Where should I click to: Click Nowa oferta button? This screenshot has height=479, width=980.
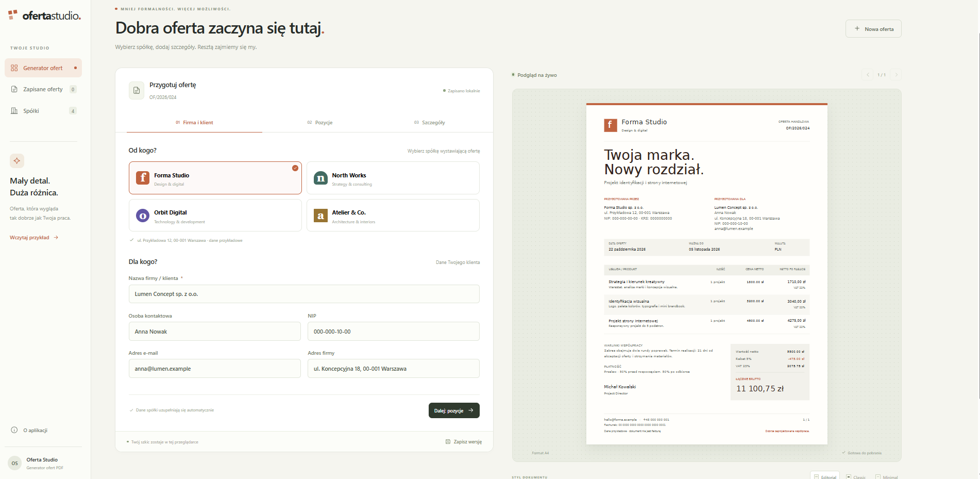[873, 29]
